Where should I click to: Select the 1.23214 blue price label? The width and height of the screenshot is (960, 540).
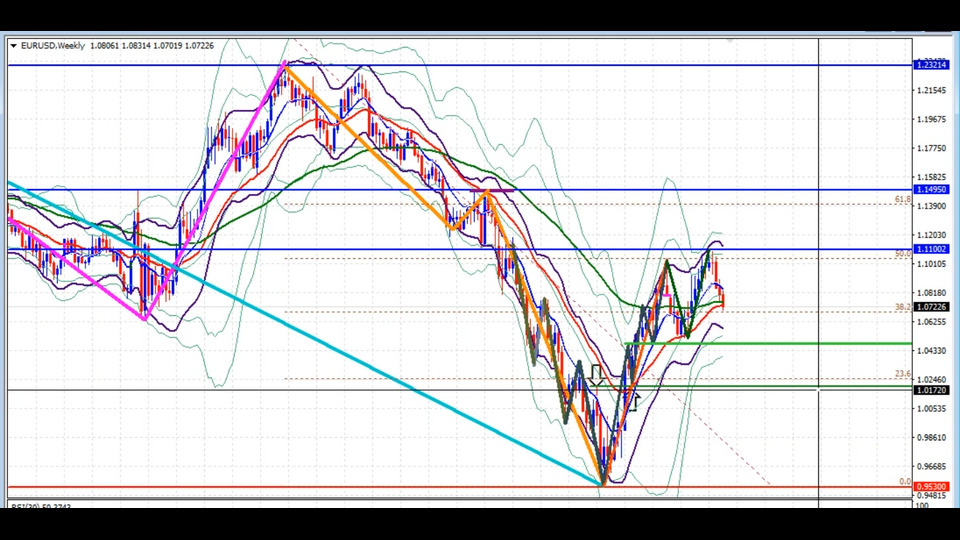[931, 65]
